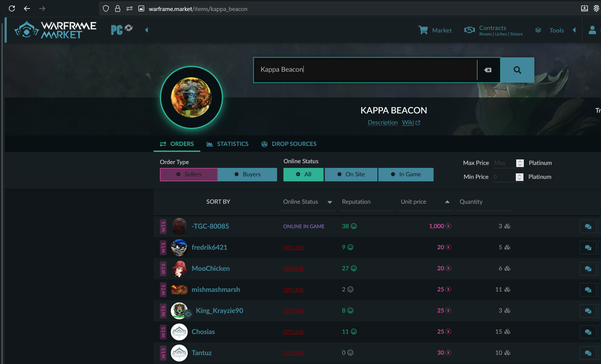This screenshot has width=601, height=364.
Task: Click Tantuz's avatar
Action: 179,353
